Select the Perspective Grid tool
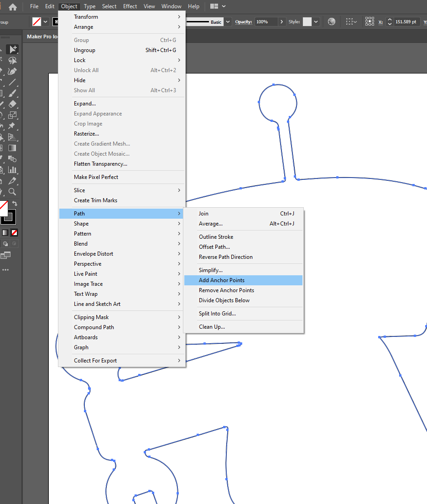 pyautogui.click(x=12, y=136)
